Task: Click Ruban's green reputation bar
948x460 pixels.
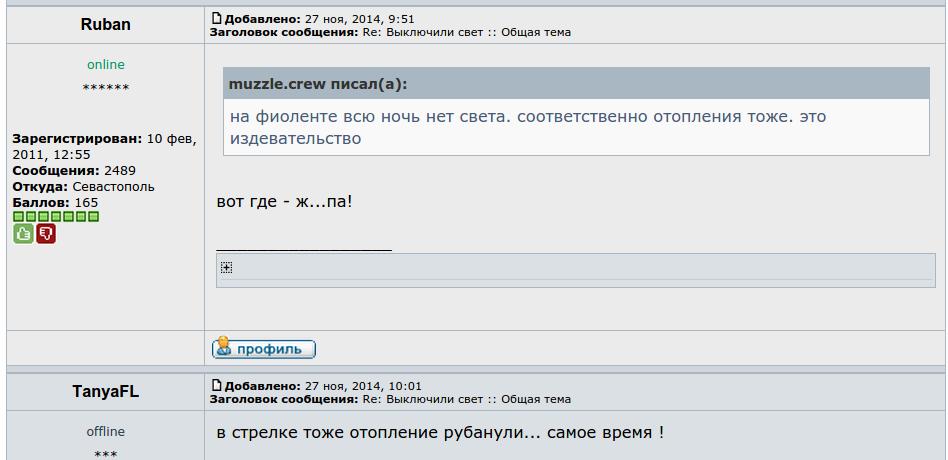Action: (56, 216)
